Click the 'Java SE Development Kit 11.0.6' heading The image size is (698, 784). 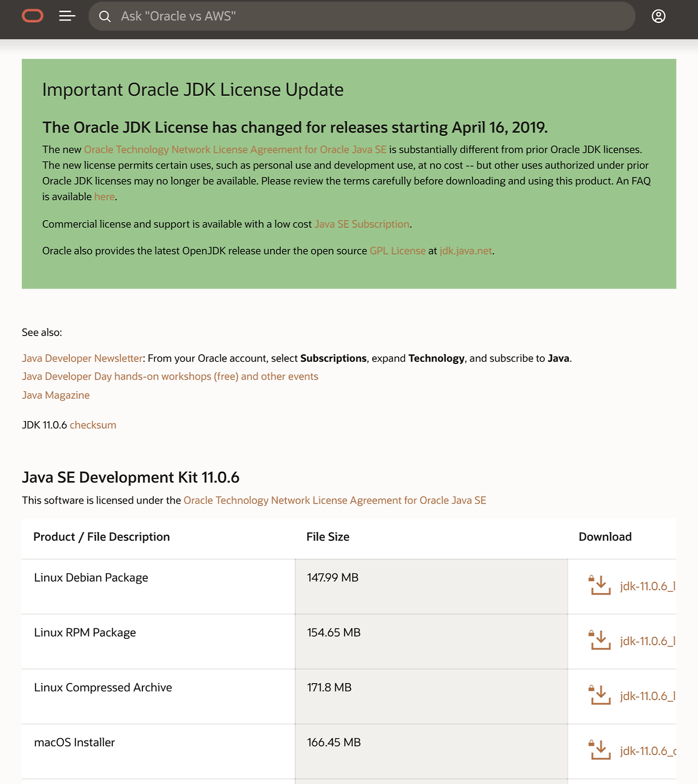tap(131, 477)
